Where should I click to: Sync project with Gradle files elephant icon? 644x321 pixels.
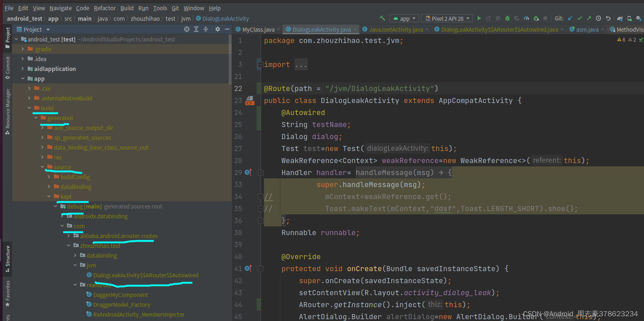click(x=620, y=18)
